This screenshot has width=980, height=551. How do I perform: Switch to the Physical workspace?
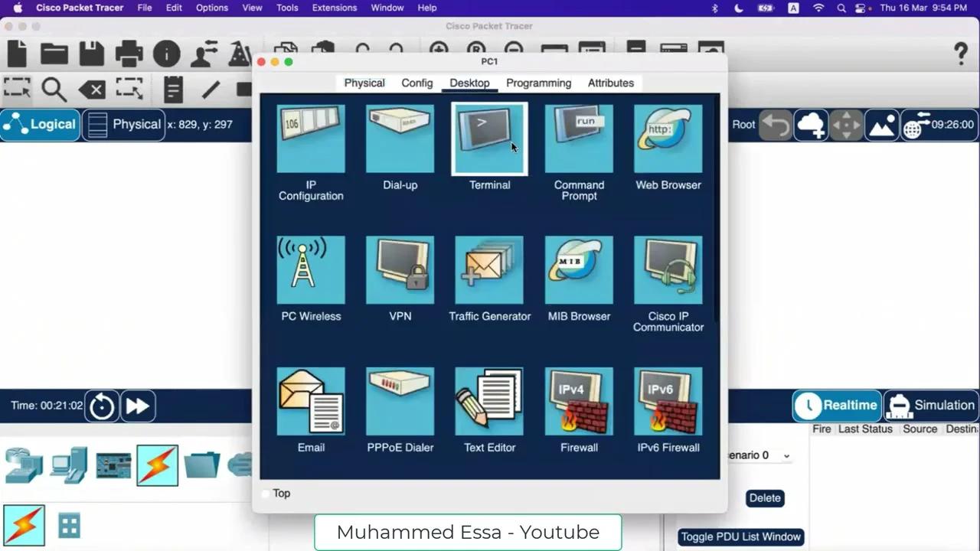click(125, 124)
